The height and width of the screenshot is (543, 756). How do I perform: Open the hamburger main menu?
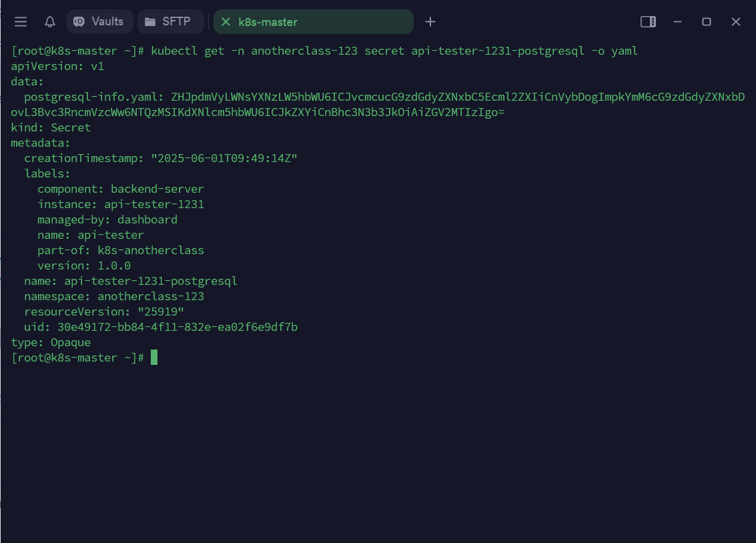click(20, 22)
